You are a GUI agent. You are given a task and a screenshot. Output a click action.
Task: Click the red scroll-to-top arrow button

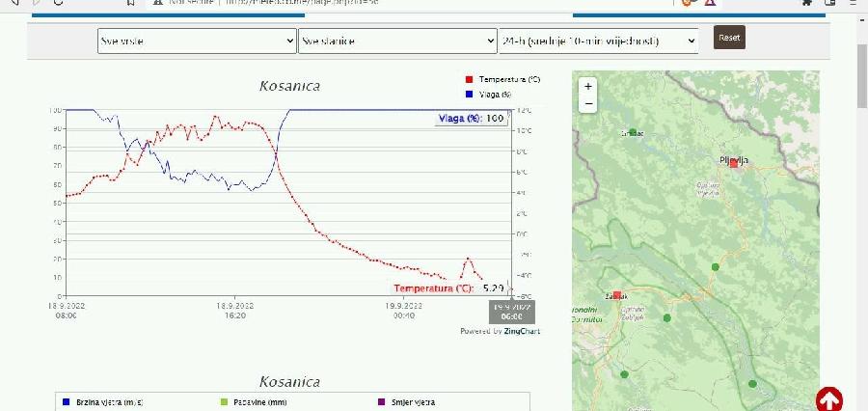pos(829,399)
